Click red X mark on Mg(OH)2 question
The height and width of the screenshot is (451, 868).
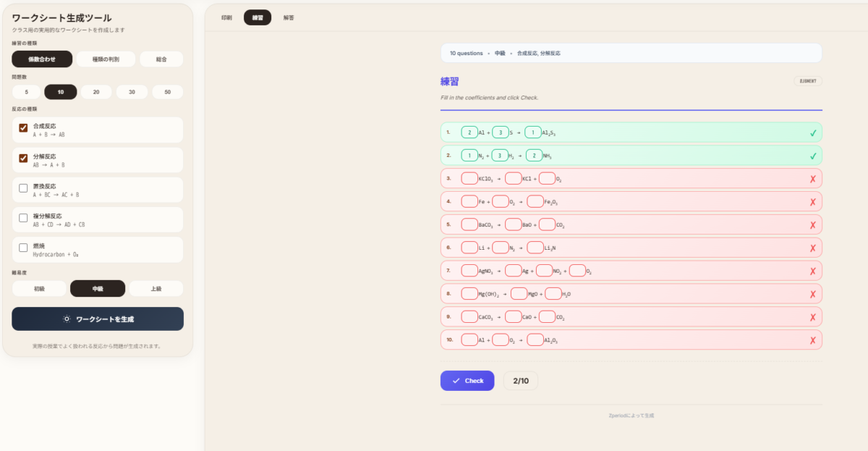[x=813, y=295]
